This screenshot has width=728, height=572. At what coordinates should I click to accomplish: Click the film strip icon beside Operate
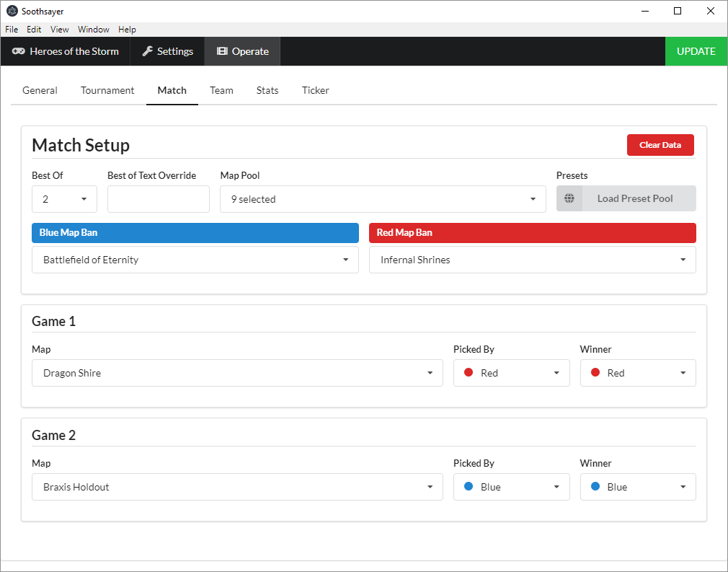tap(222, 51)
